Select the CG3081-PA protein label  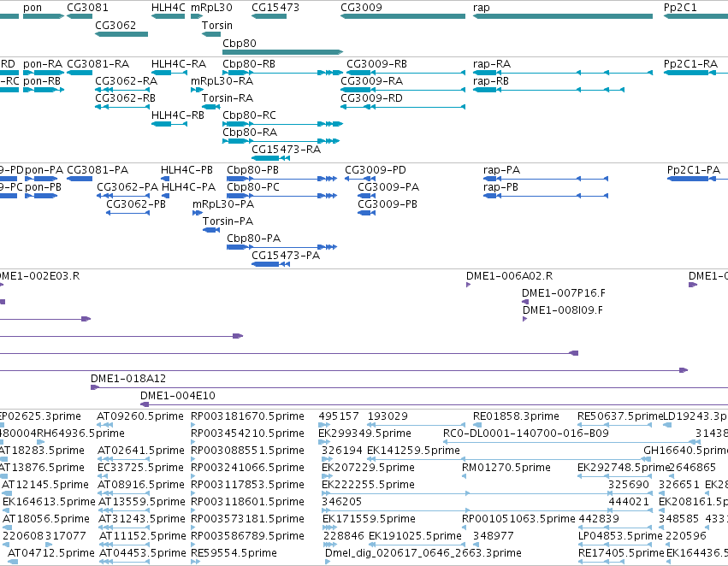tap(98, 170)
